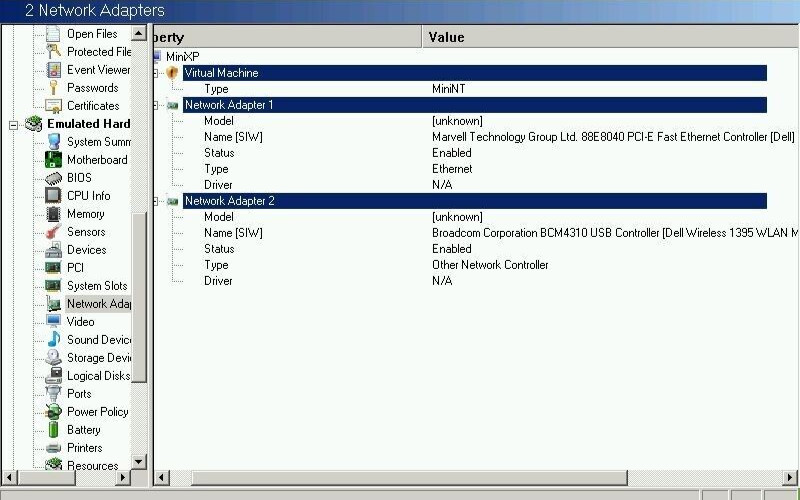Screen dimensions: 800x500
Task: Click the MiniXP computer icon
Action: click(x=158, y=56)
